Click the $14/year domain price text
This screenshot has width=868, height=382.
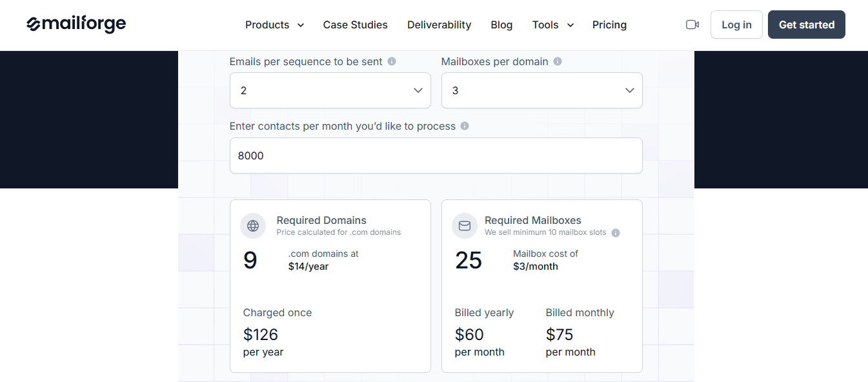(x=308, y=266)
